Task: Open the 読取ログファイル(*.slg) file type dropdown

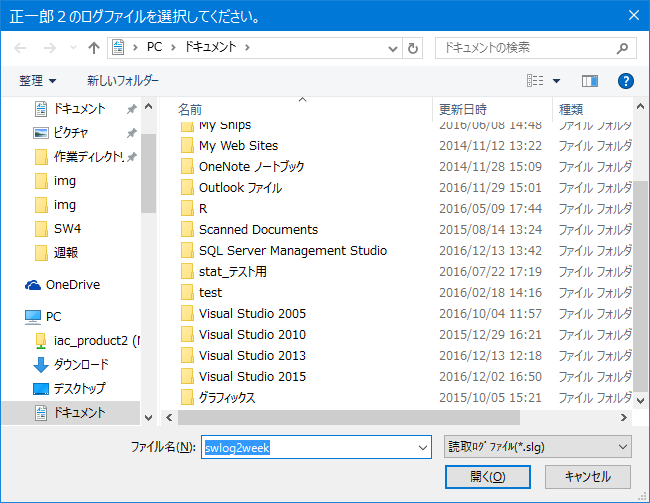Action: (538, 447)
